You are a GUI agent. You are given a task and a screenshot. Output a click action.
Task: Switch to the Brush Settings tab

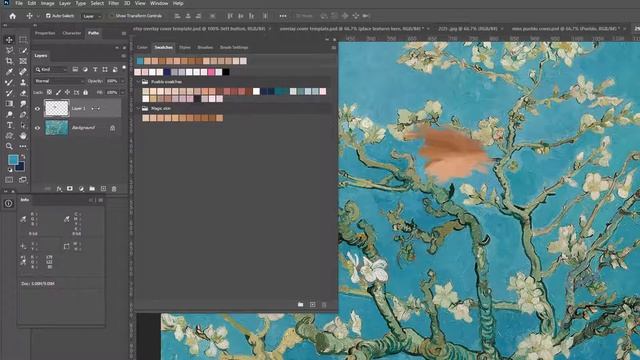(x=234, y=47)
